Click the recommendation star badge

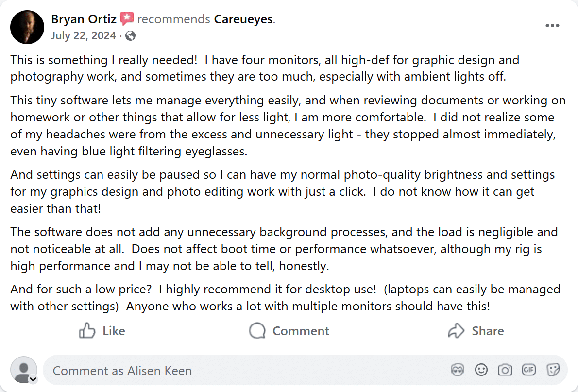(127, 19)
